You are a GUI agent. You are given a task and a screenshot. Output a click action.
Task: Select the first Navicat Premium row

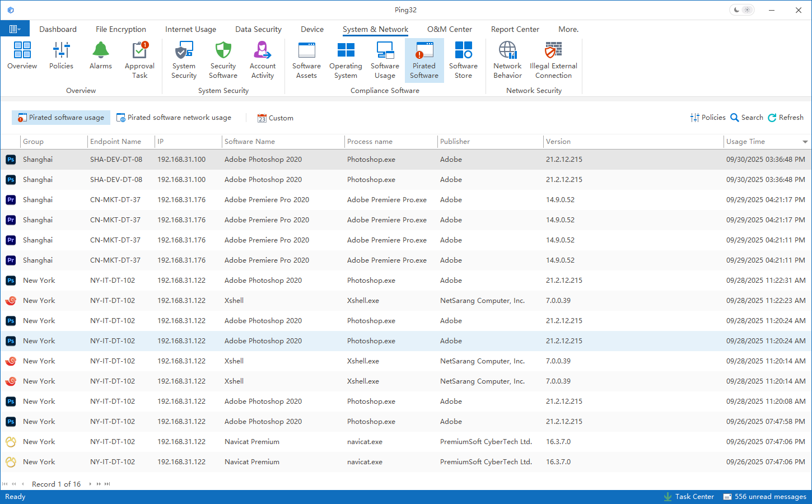[x=252, y=442]
